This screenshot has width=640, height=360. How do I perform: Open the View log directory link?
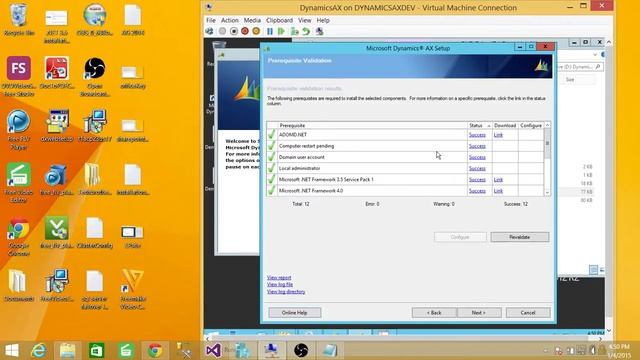coord(286,292)
